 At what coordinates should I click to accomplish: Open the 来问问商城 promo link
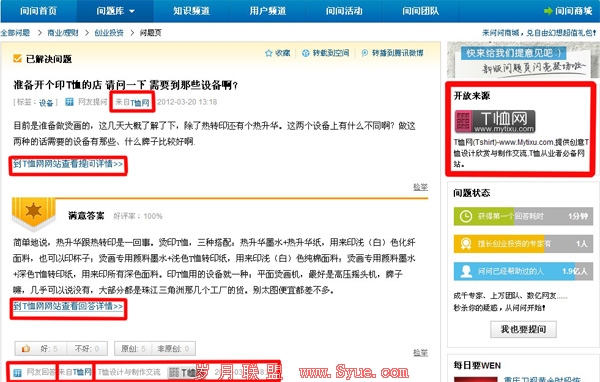(x=539, y=33)
